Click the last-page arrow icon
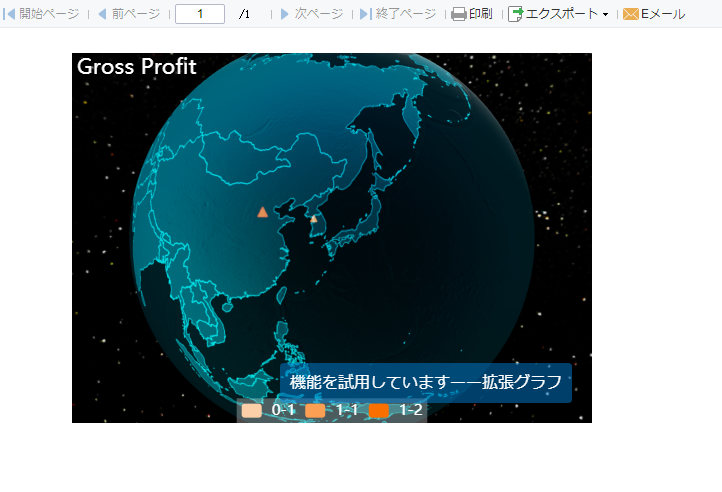Screen dimensions: 722x492 [366, 14]
